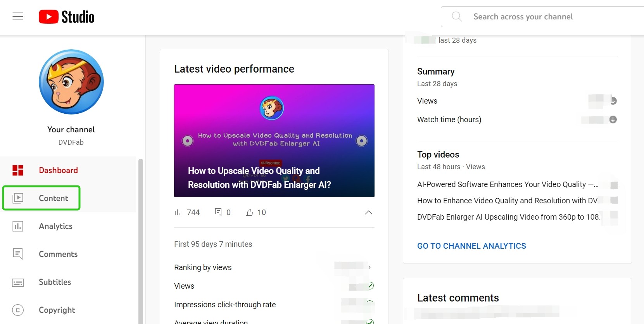Open How to Enhance Video Quality top video
644x324 pixels.
coord(508,201)
